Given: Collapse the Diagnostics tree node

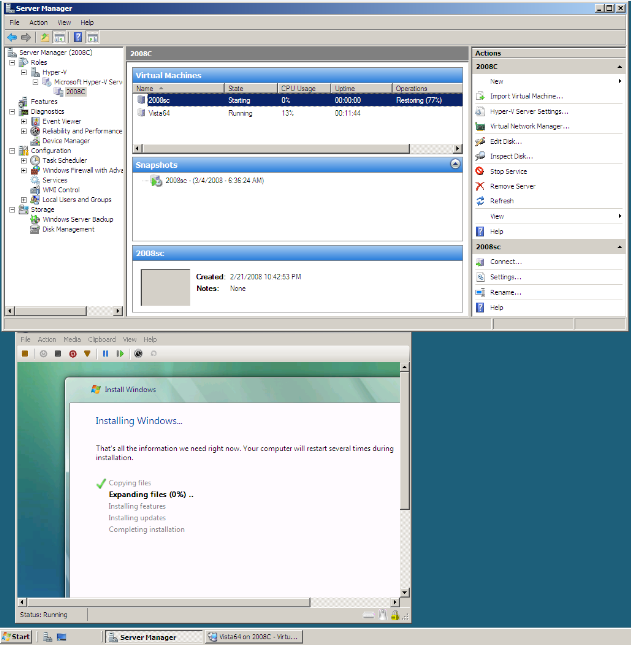Looking at the screenshot, I should coord(12,111).
